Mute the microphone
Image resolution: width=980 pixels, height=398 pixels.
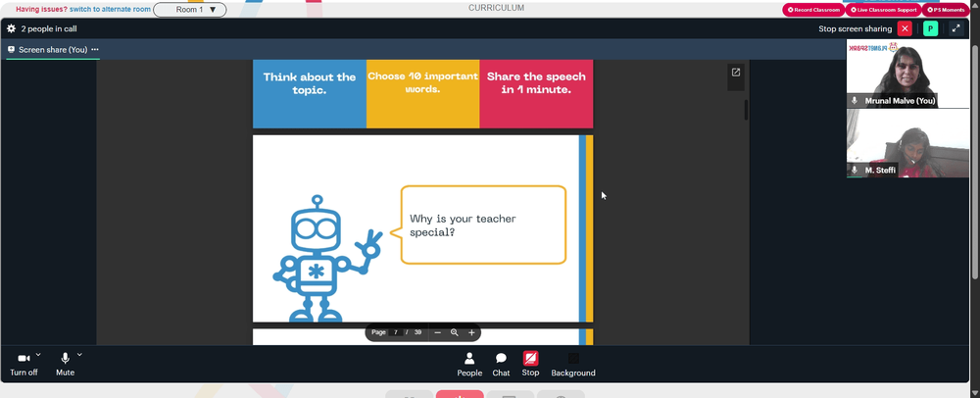point(65,365)
